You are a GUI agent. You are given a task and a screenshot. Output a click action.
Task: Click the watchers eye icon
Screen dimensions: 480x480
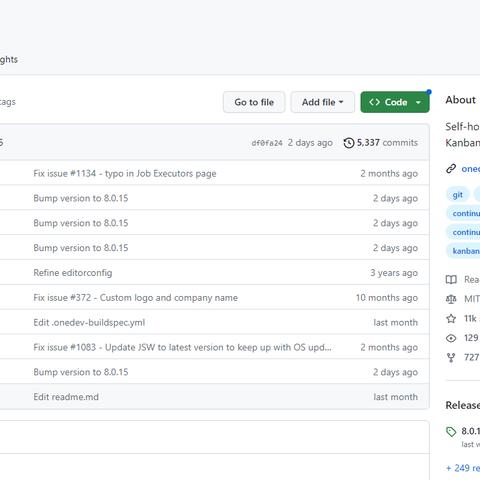tap(451, 338)
